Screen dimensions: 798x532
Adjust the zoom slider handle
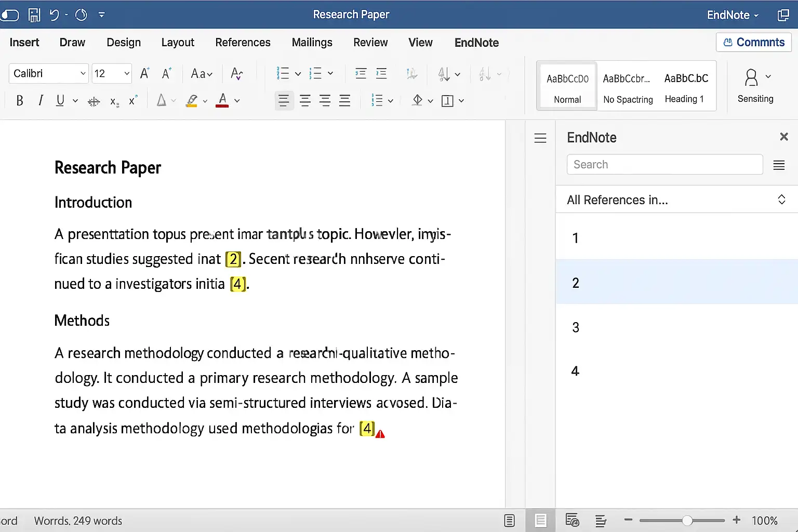click(x=687, y=521)
